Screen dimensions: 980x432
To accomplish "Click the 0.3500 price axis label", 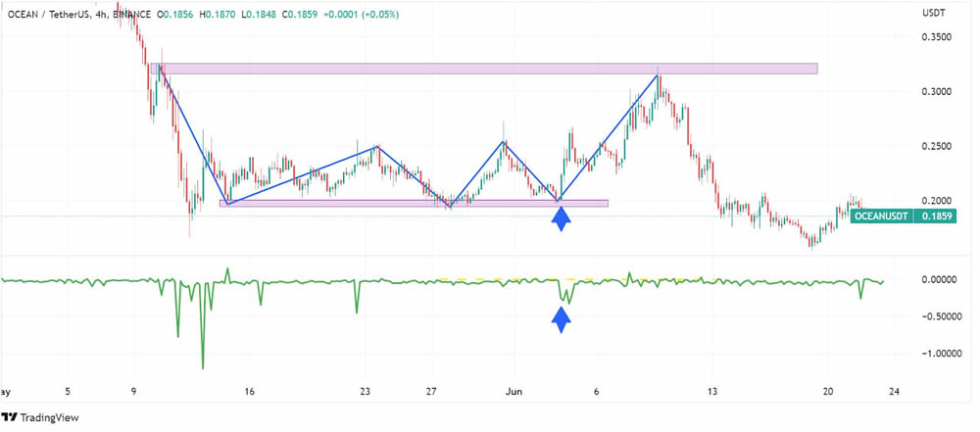I will click(938, 37).
